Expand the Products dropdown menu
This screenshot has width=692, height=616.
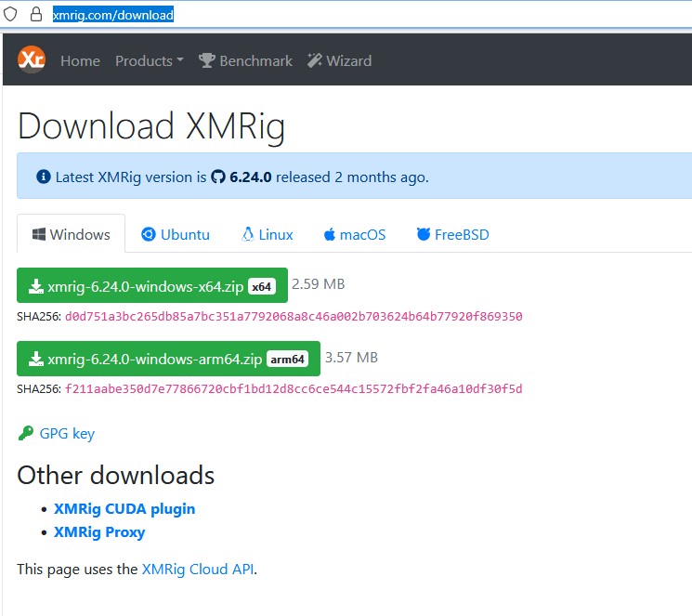149,60
